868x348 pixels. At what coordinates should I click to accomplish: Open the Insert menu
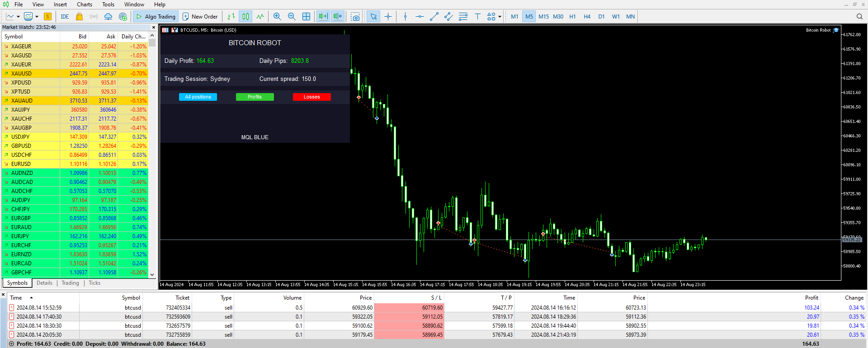[60, 5]
